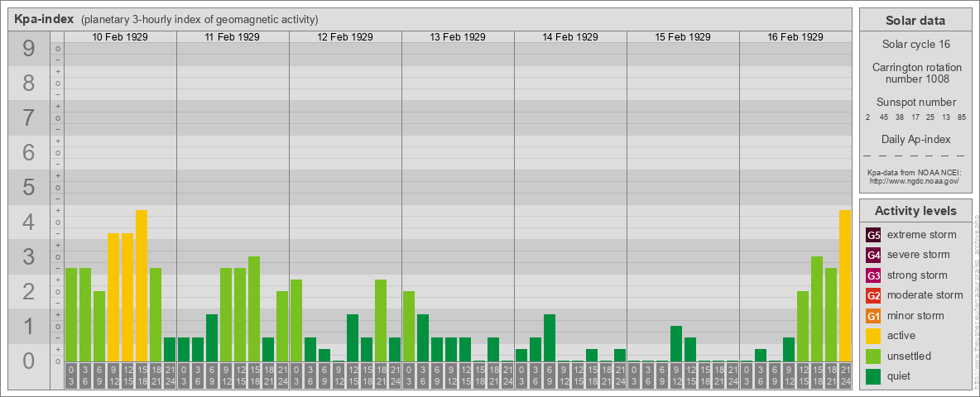Click the 21-24 hour label under 16 Feb
Screen dimensions: 980x397
pyautogui.click(x=844, y=375)
